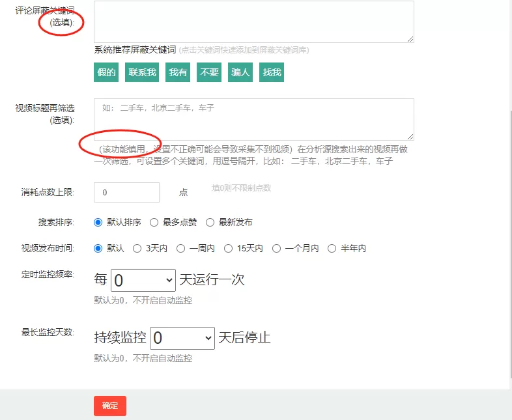The height and width of the screenshot is (420, 512).
Task: Select 最多点赞 search order radio
Action: coord(154,222)
